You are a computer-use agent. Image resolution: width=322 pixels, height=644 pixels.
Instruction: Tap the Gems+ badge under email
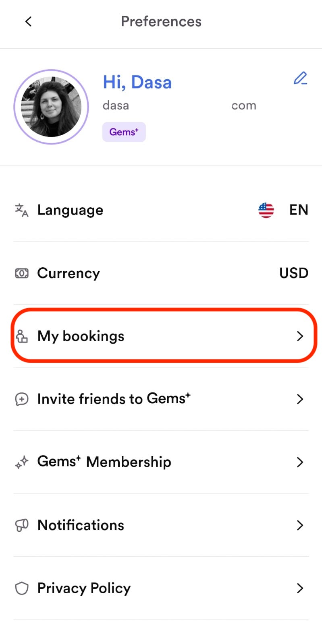point(124,132)
